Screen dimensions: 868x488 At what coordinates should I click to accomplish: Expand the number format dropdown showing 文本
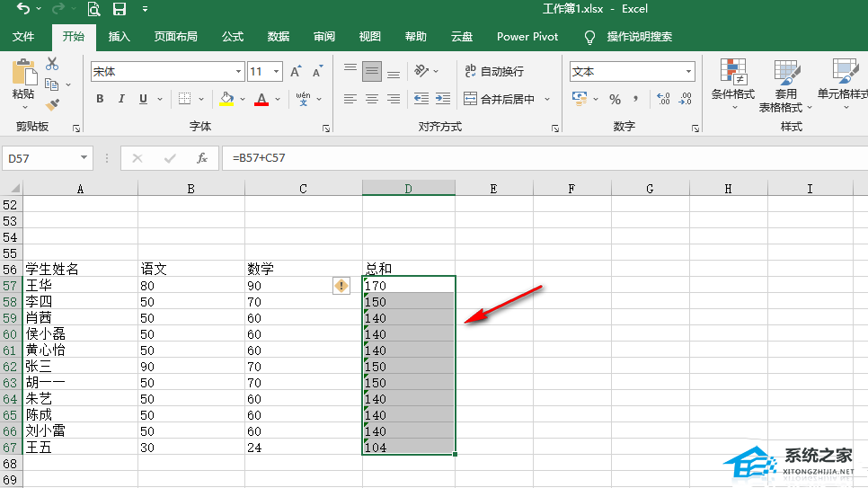click(688, 72)
